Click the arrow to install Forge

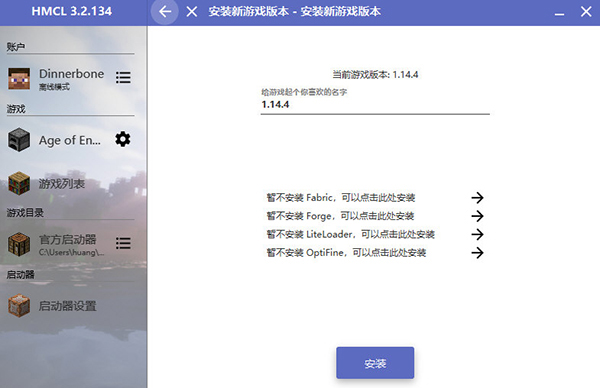coord(477,216)
